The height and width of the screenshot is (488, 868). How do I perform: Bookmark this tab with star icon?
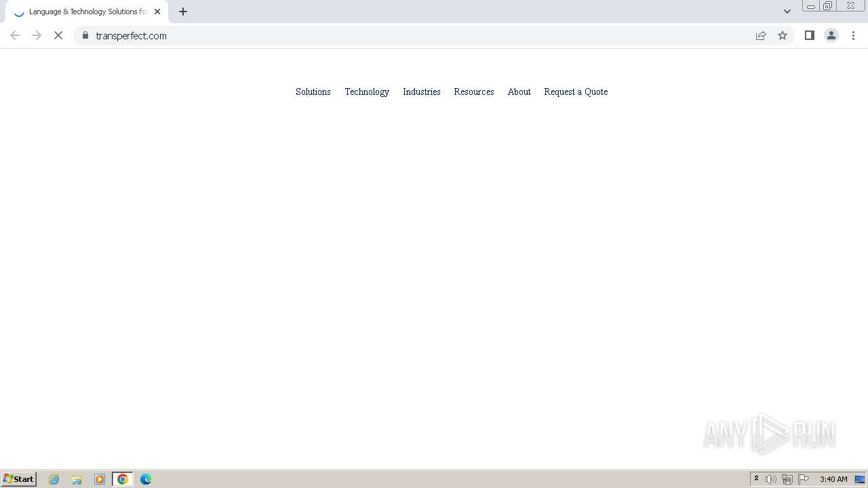tap(783, 35)
